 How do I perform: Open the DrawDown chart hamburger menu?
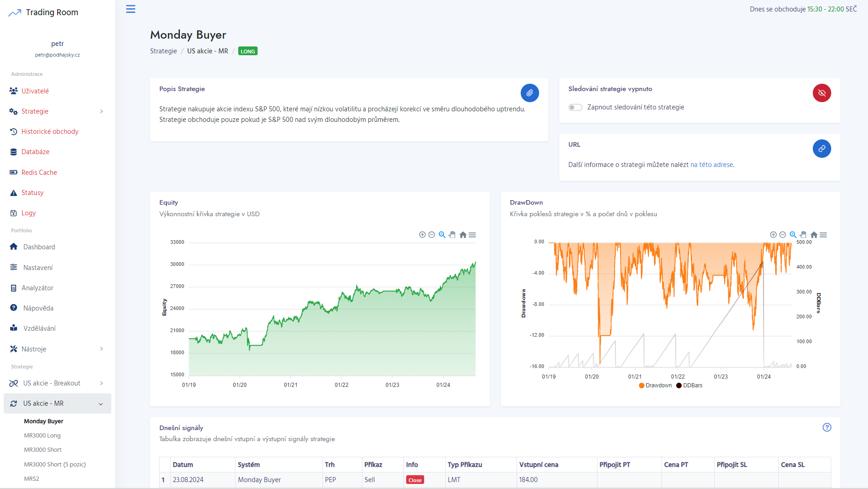click(823, 235)
